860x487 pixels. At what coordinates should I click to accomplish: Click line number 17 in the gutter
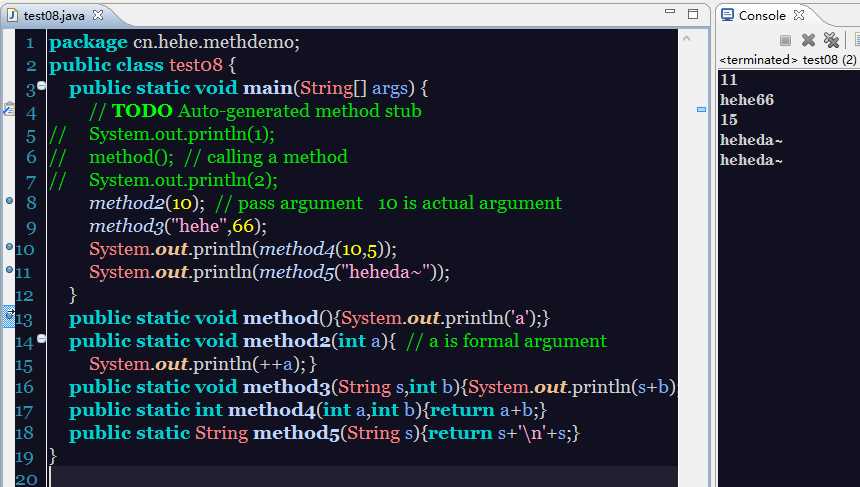24,411
